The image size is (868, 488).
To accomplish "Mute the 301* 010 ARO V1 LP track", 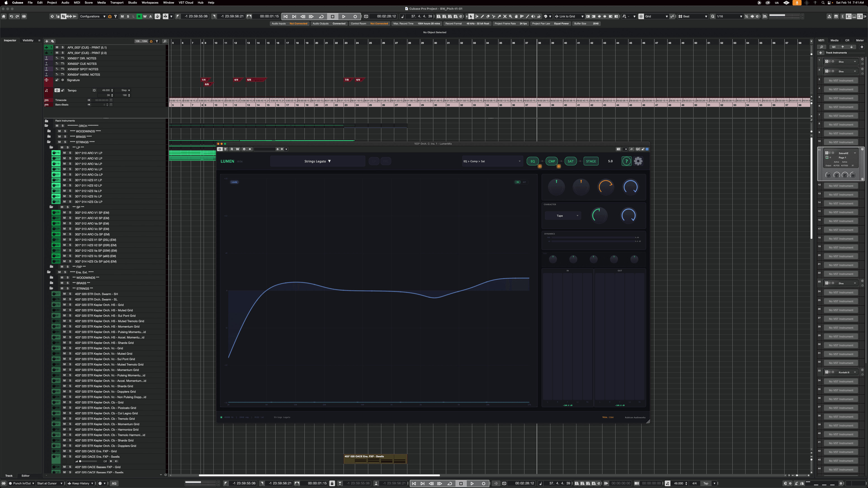I will (64, 153).
